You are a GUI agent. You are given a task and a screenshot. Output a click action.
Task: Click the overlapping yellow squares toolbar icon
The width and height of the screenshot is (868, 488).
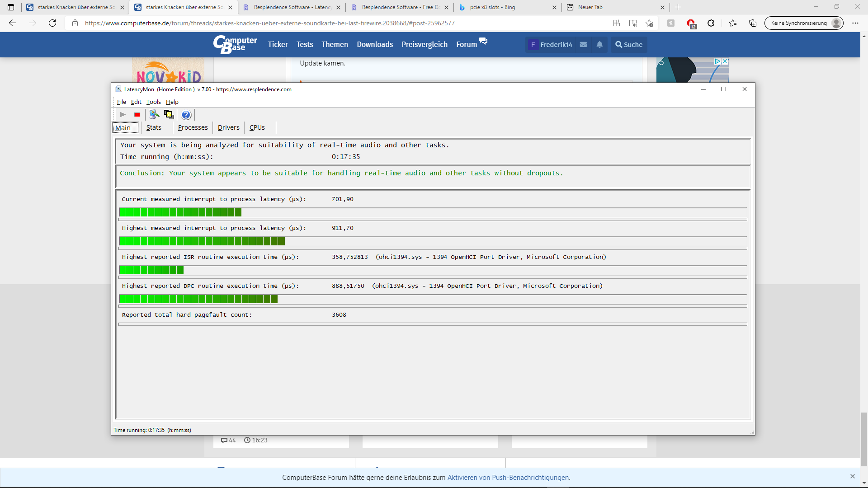(x=169, y=115)
